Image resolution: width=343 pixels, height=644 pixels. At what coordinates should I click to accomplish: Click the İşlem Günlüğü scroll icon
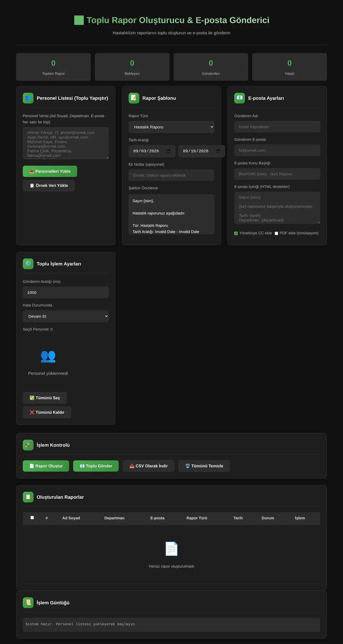point(28,603)
